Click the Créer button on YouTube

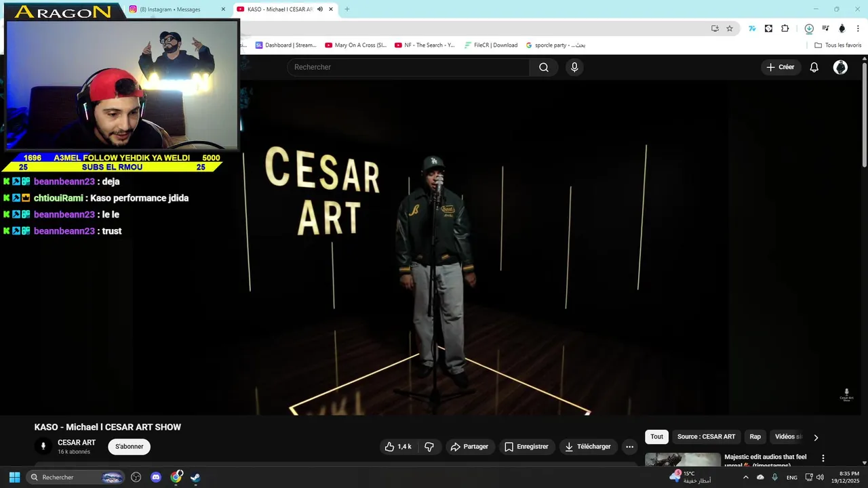point(780,67)
